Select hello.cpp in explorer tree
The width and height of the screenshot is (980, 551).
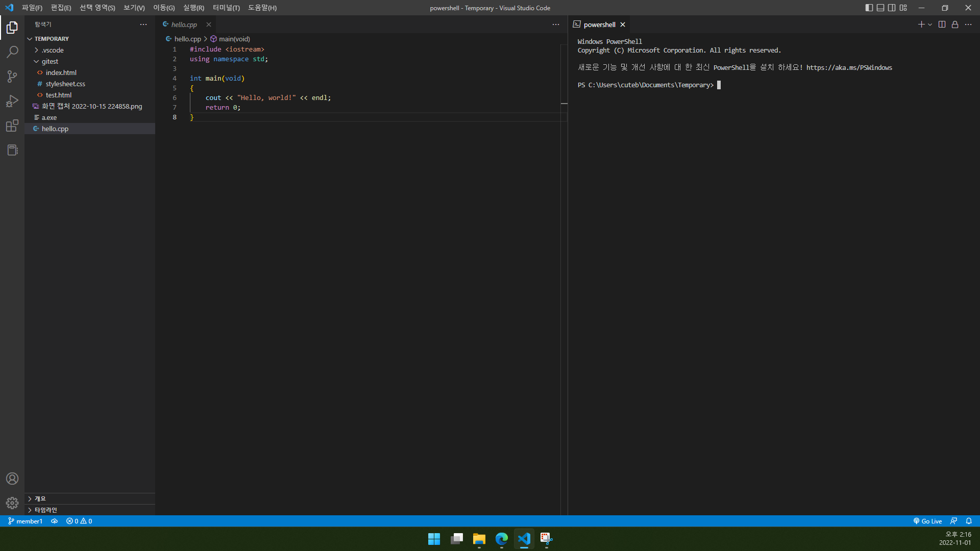pos(90,129)
